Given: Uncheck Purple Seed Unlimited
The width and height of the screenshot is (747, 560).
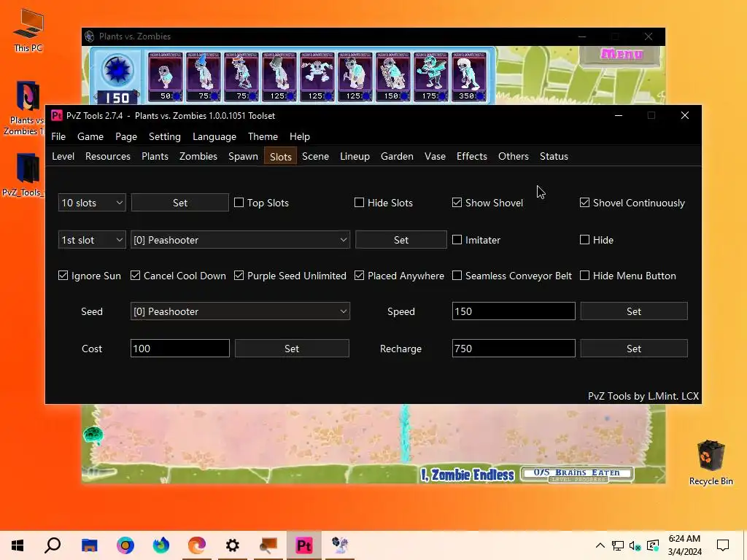Looking at the screenshot, I should pyautogui.click(x=239, y=275).
